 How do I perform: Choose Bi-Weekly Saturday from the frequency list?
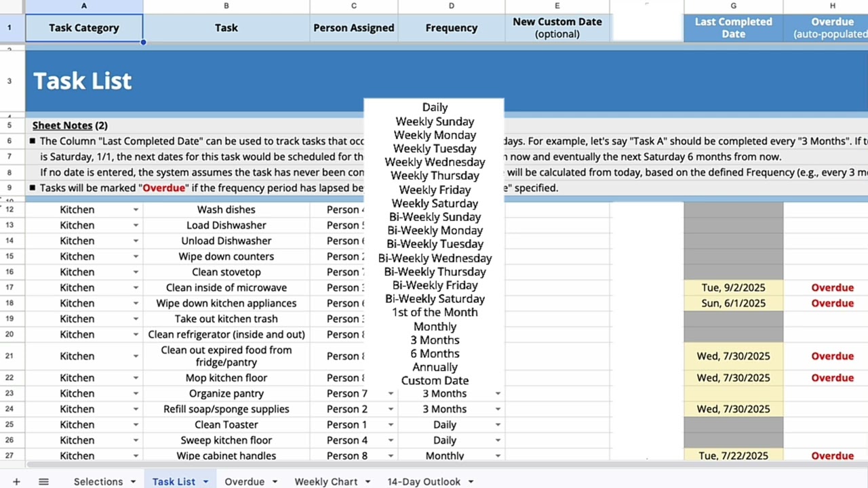[x=435, y=299]
